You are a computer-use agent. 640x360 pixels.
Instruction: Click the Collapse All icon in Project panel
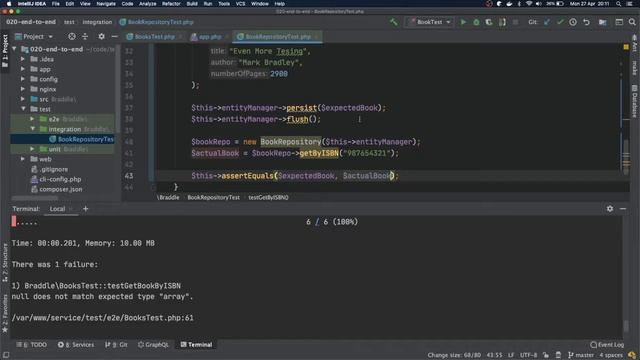click(x=85, y=37)
